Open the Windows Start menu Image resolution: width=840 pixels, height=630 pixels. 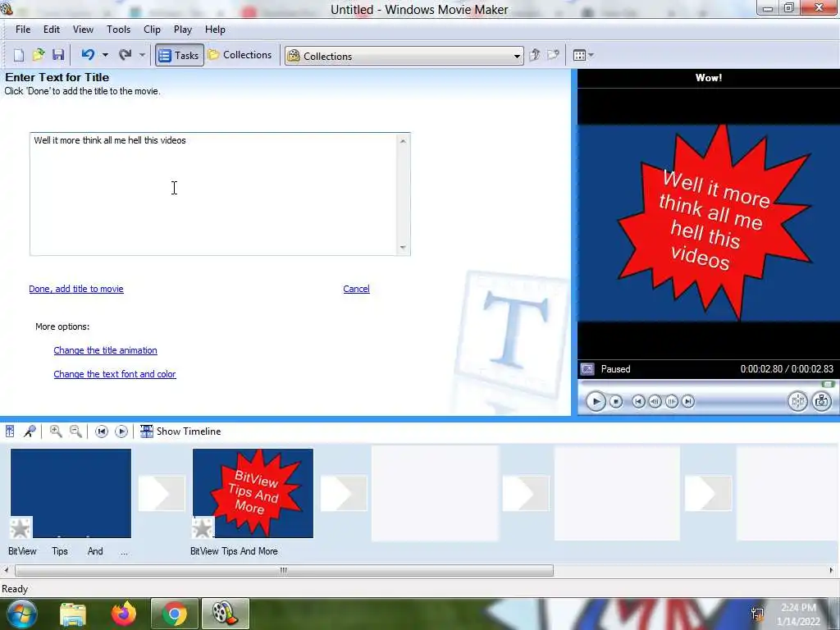click(22, 614)
